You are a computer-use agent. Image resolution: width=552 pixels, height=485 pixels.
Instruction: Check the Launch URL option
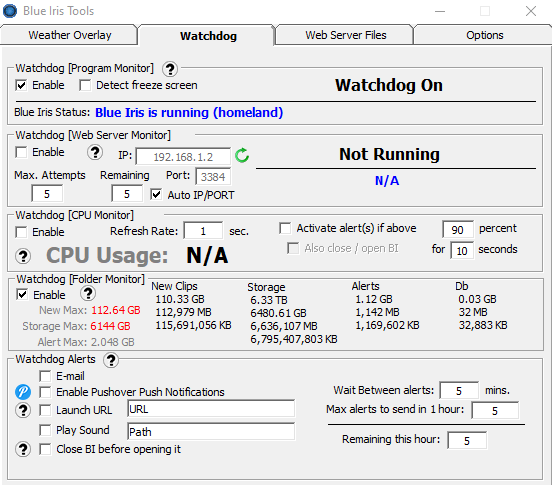[x=45, y=410]
